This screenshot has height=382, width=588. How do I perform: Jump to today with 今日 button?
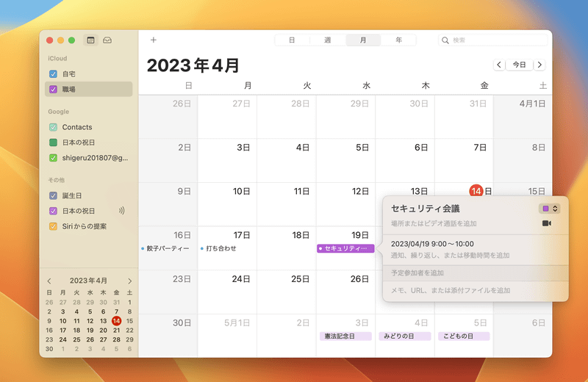coord(520,65)
